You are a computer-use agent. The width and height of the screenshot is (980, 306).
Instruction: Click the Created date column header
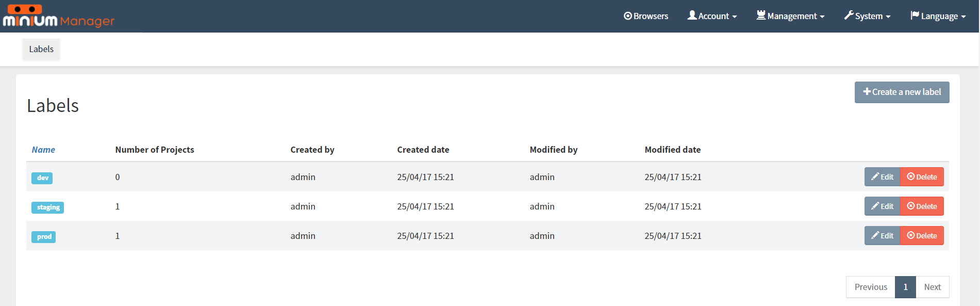point(423,150)
